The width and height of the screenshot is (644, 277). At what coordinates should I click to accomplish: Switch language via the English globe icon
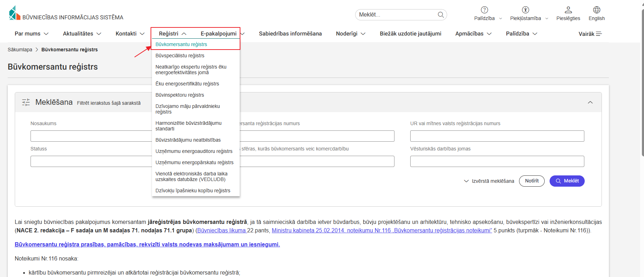(x=597, y=10)
